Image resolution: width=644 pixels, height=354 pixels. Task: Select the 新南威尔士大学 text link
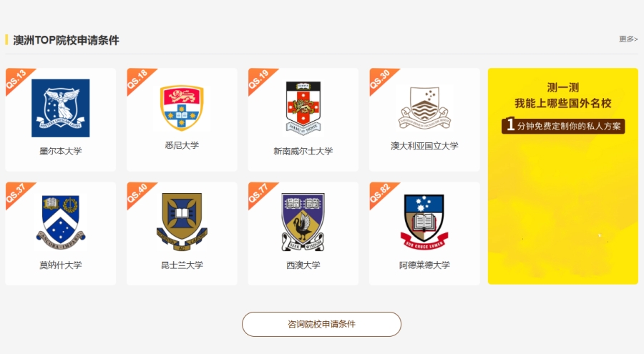pyautogui.click(x=303, y=151)
